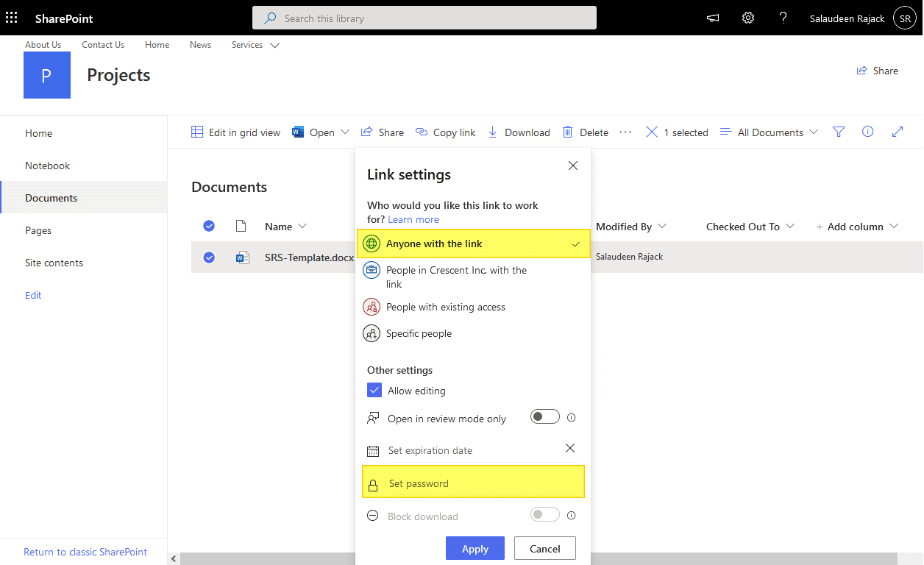
Task: Open the SharePoint app launcher waffle icon
Action: click(11, 17)
